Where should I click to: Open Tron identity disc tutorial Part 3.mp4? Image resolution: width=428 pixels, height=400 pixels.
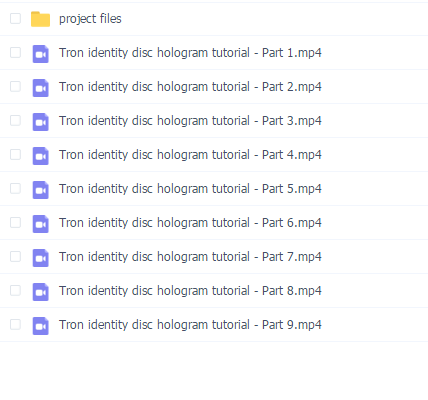click(x=190, y=121)
